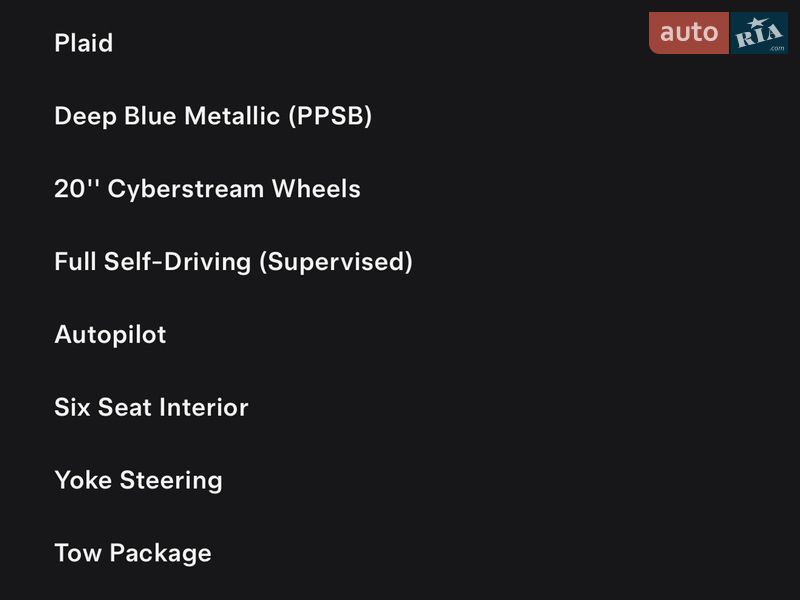The image size is (800, 600).
Task: Click the (PPSB) paint code
Action: pos(330,116)
